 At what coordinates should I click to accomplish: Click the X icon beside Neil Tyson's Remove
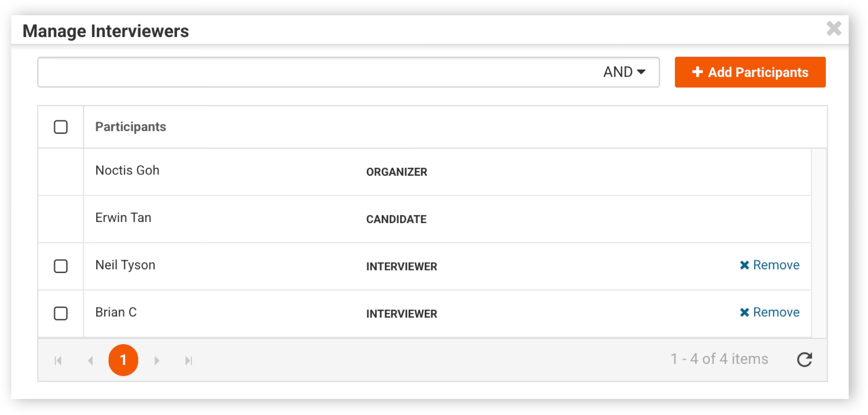tap(745, 265)
